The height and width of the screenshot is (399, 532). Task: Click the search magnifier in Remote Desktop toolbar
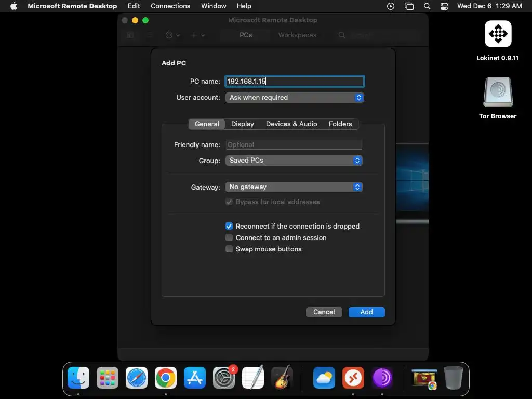point(342,35)
